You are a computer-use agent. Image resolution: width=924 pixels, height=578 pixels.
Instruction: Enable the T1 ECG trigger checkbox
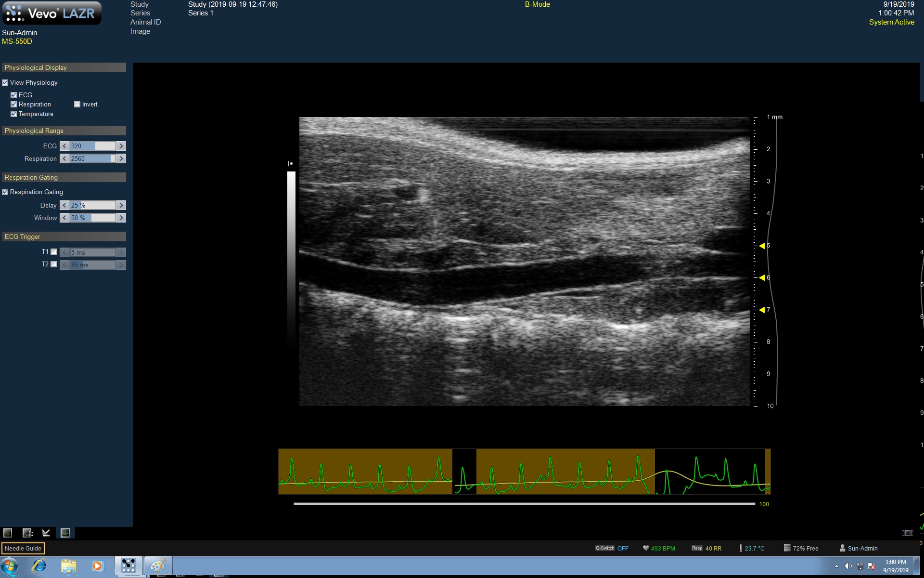(x=54, y=252)
